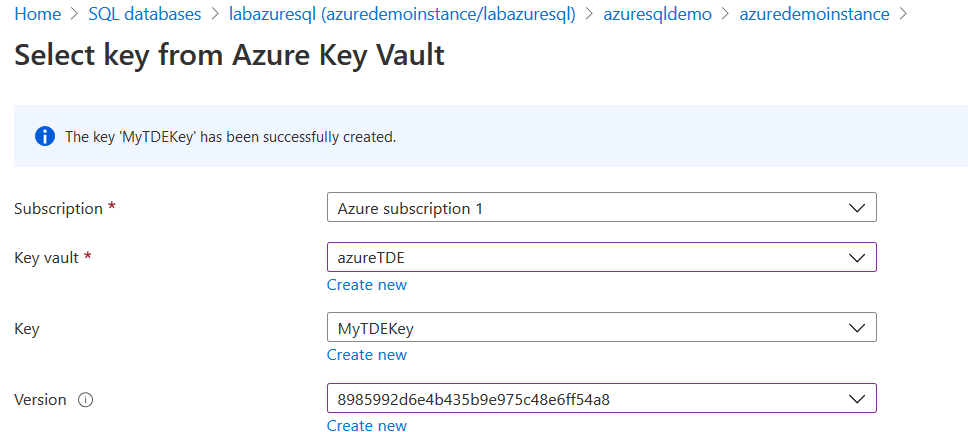Click the Version info icon
The width and height of the screenshot is (968, 432).
coord(85,400)
